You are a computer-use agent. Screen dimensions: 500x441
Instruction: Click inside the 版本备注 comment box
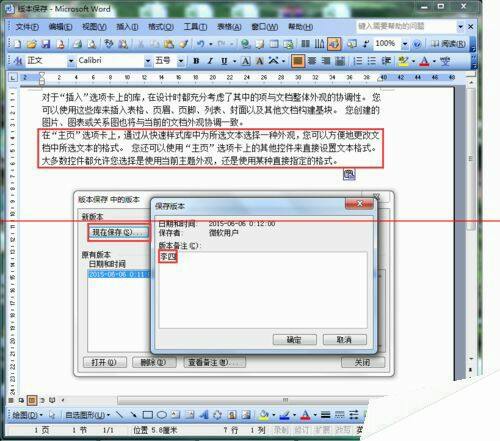263,290
